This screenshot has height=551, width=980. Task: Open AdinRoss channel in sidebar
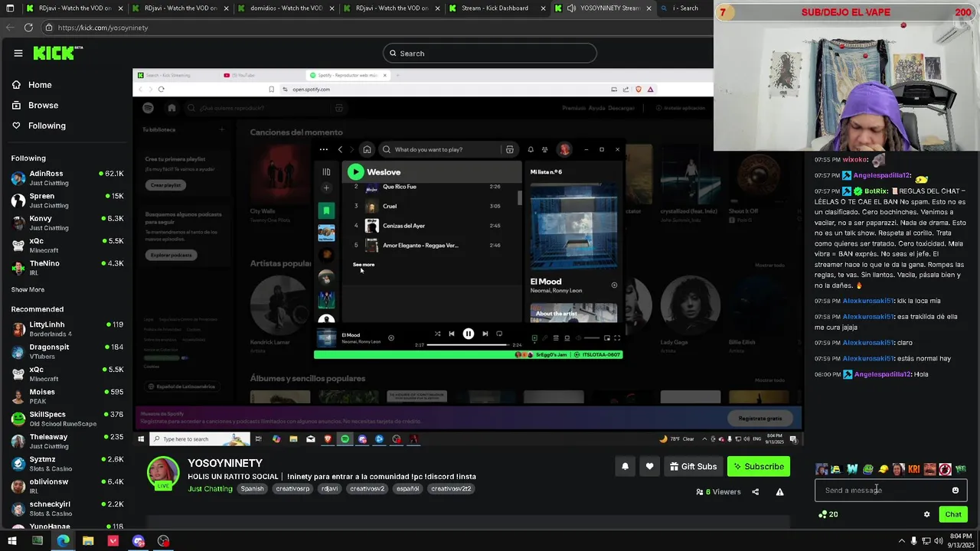coord(67,178)
